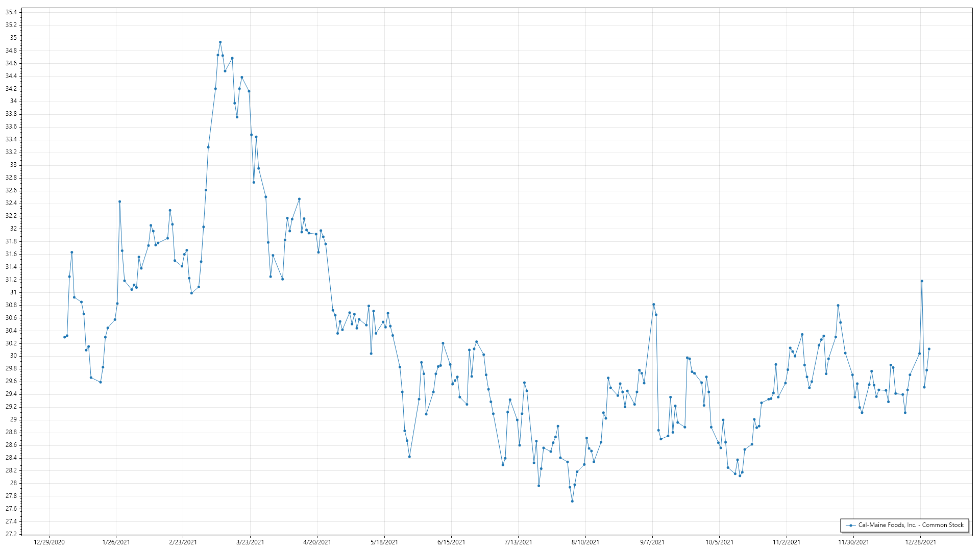Image resolution: width=980 pixels, height=551 pixels.
Task: Click the first data point of the series
Action: (x=64, y=337)
